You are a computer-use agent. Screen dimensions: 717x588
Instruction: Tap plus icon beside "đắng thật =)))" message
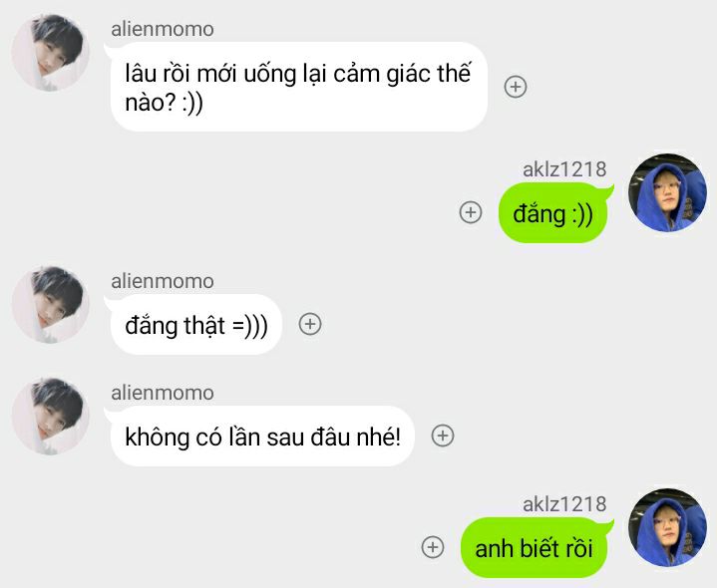pyautogui.click(x=310, y=324)
